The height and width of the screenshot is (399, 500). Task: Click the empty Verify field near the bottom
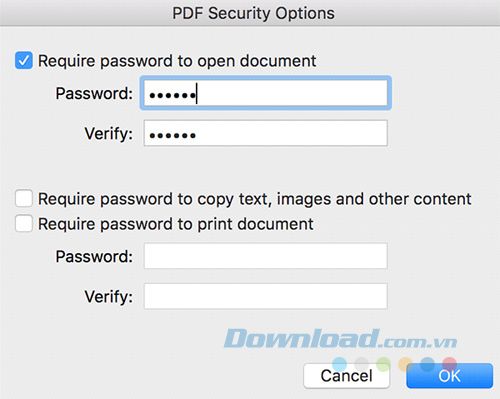266,296
